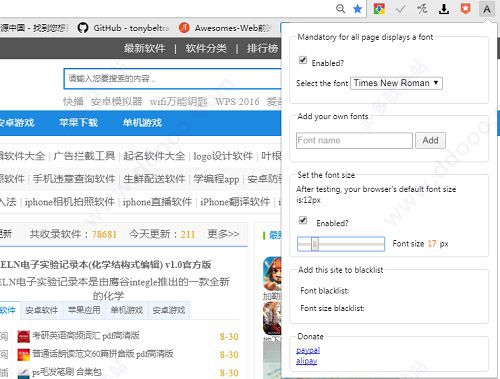Image resolution: width=500 pixels, height=379 pixels.
Task: Open the colorful download extension icon
Action: pos(379,9)
